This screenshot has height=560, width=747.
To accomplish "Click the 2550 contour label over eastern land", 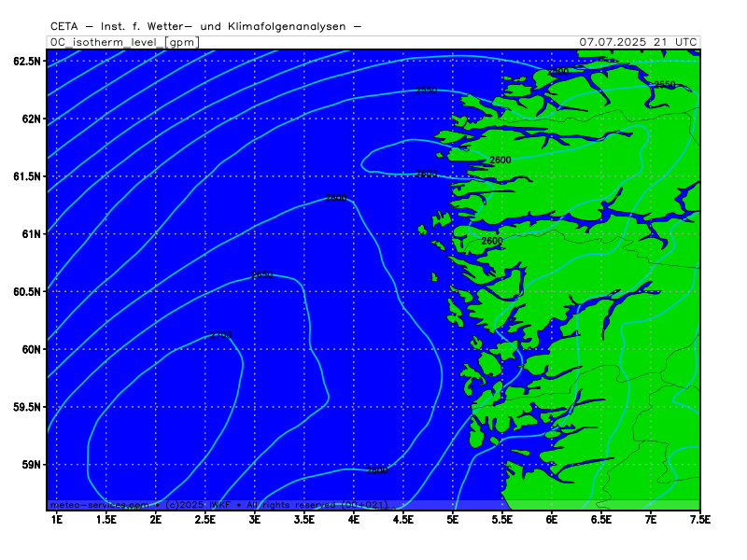I will (x=665, y=84).
